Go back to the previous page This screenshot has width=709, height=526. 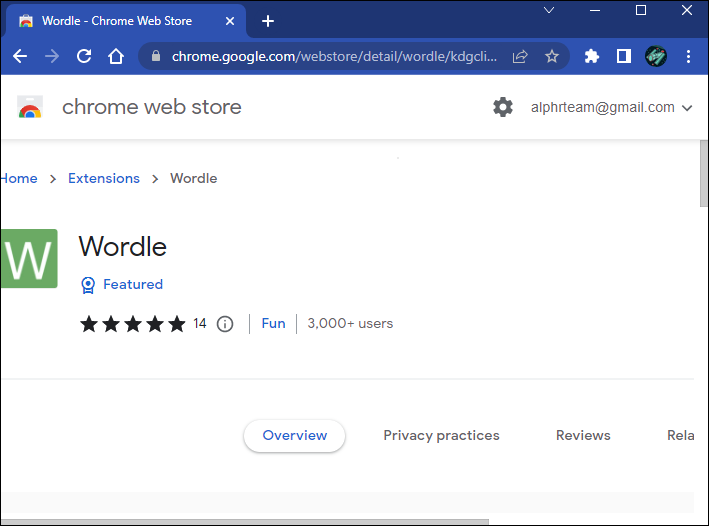pyautogui.click(x=20, y=57)
